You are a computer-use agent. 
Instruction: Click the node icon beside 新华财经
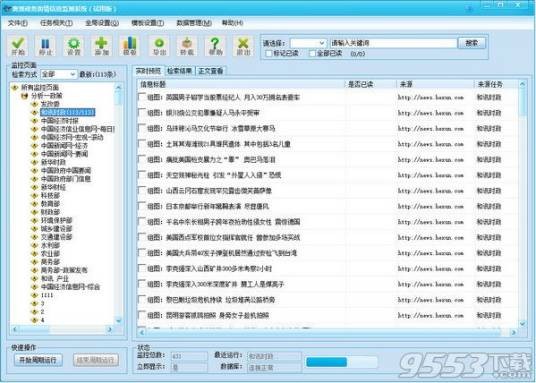pos(34,187)
